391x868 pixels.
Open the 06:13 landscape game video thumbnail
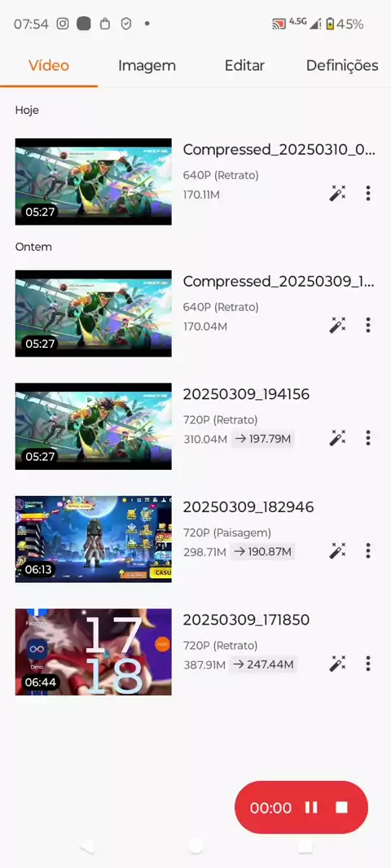click(93, 539)
